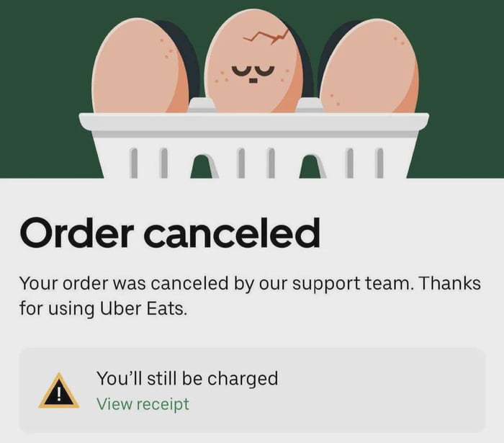Click the vertical slats in the carton's center

(x=256, y=163)
